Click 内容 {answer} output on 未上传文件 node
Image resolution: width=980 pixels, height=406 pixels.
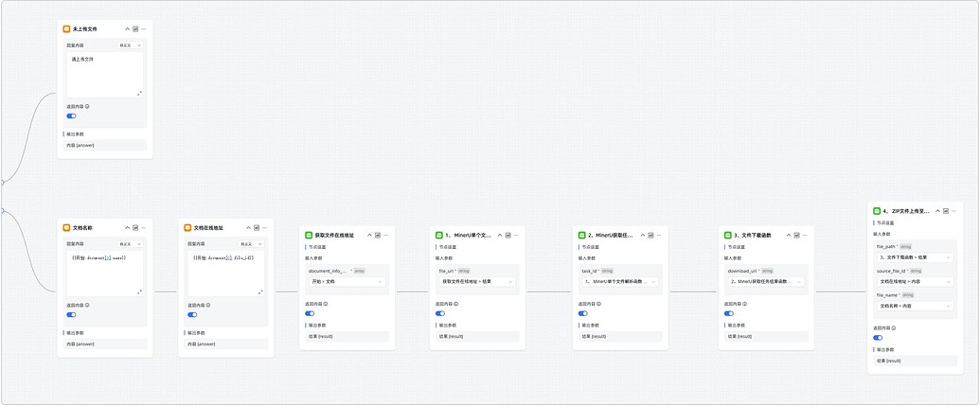click(x=105, y=145)
